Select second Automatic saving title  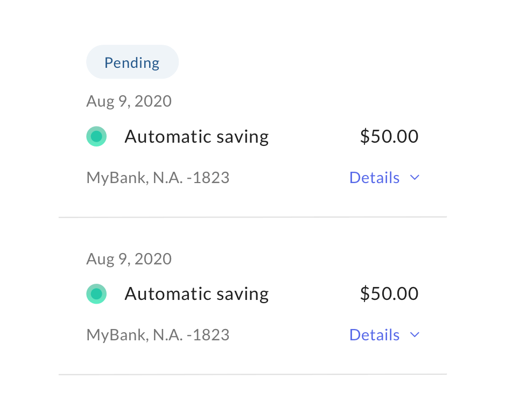(x=196, y=294)
